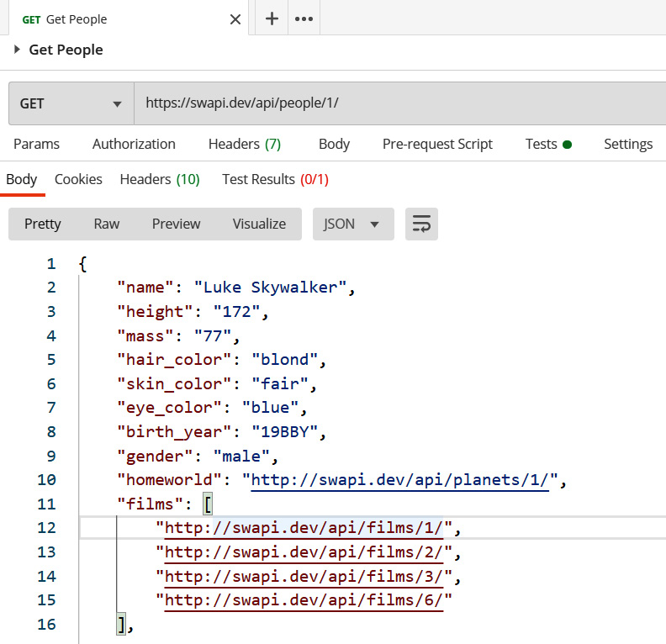The width and height of the screenshot is (666, 644).
Task: Switch to the Params tab
Action: coord(36,144)
